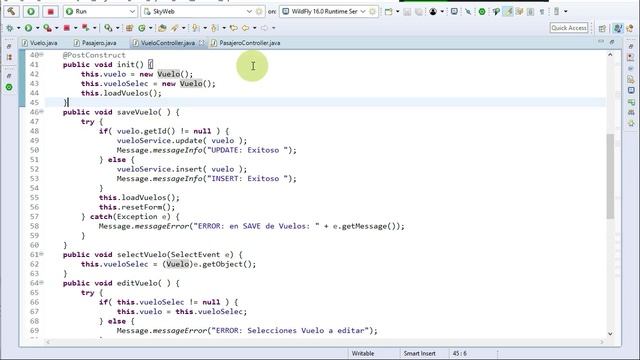Screen dimensions: 640x360
Task: Toggle Smart Insert mode in status bar
Action: (x=419, y=353)
